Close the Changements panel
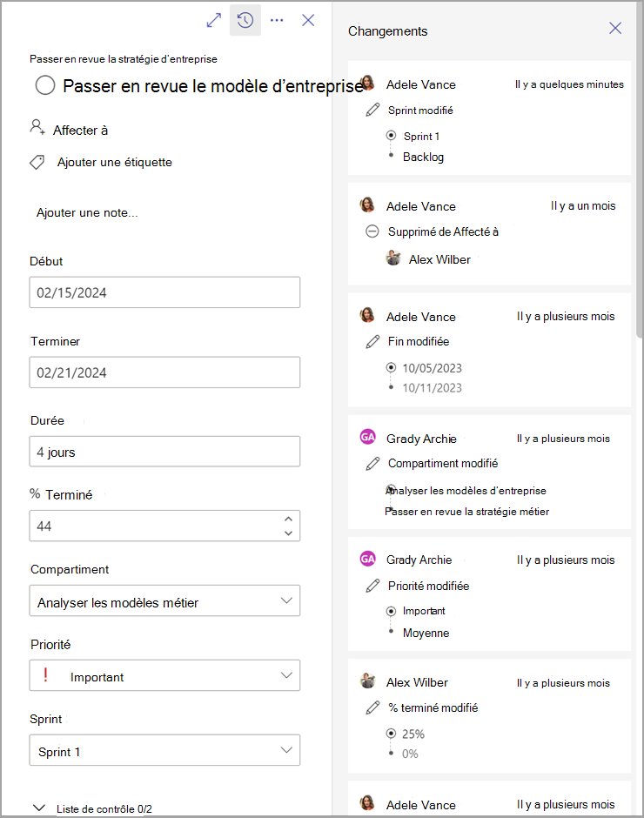The width and height of the screenshot is (644, 818). click(x=615, y=28)
